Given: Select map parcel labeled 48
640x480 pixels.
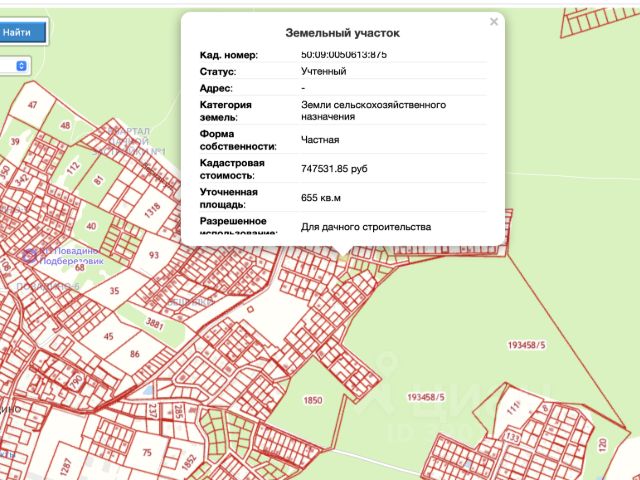Looking at the screenshot, I should 65,125.
